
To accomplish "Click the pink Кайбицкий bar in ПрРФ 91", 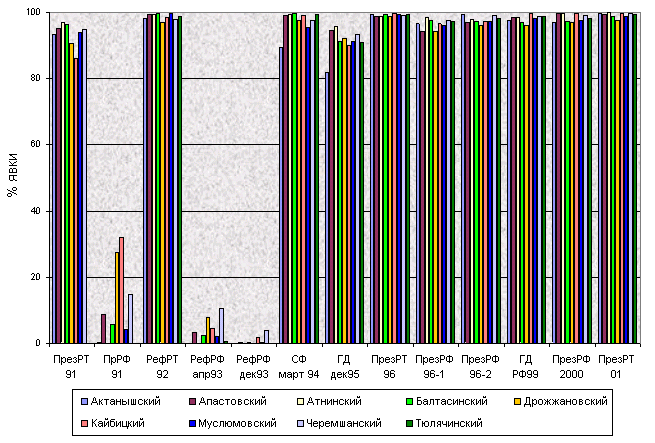I will (x=122, y=290).
